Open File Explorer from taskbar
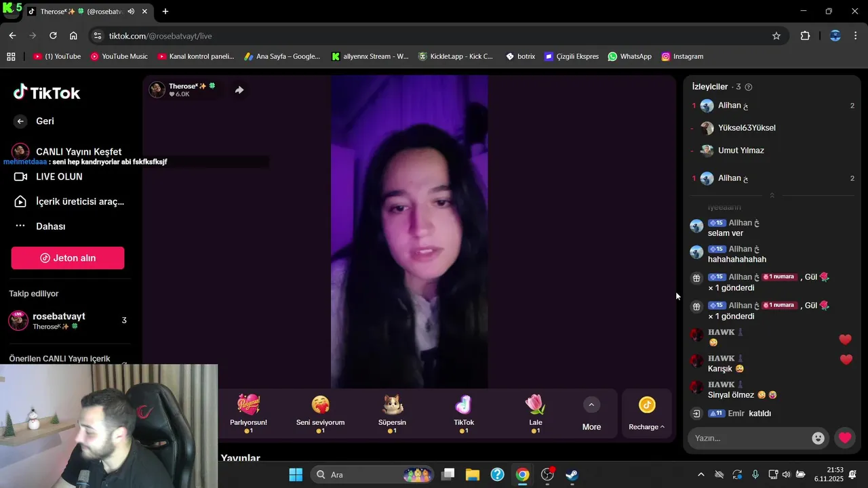The width and height of the screenshot is (868, 488). [x=473, y=474]
